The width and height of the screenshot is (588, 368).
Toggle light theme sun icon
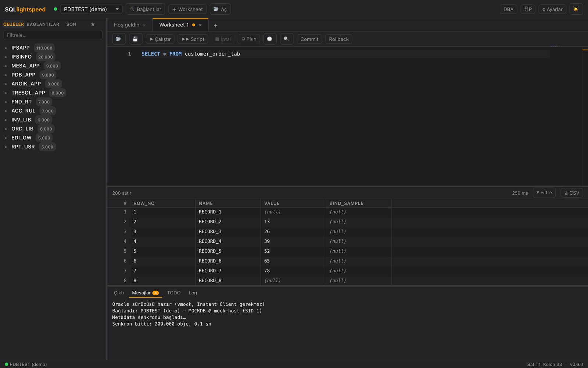(576, 9)
